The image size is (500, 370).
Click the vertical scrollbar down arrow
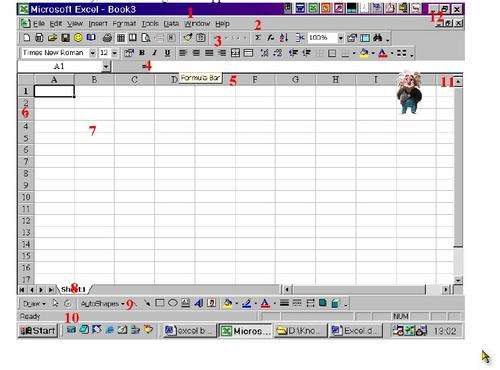click(x=459, y=280)
